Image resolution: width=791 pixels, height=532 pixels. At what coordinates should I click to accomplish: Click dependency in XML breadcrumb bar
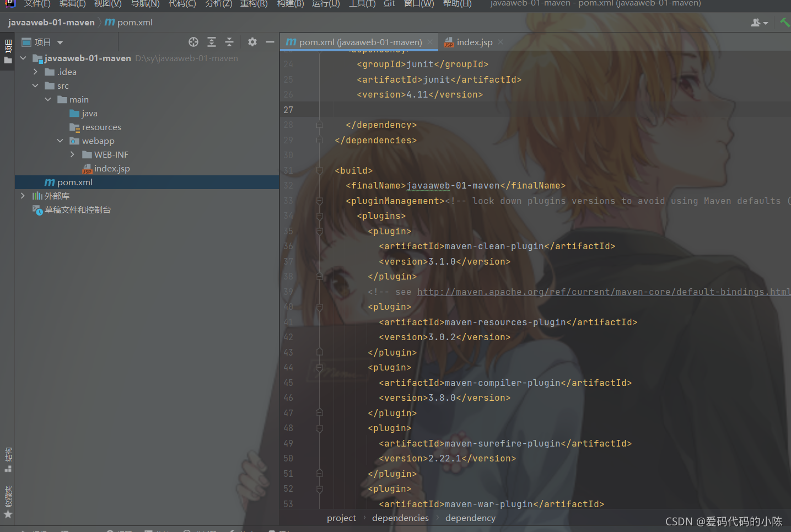(470, 518)
